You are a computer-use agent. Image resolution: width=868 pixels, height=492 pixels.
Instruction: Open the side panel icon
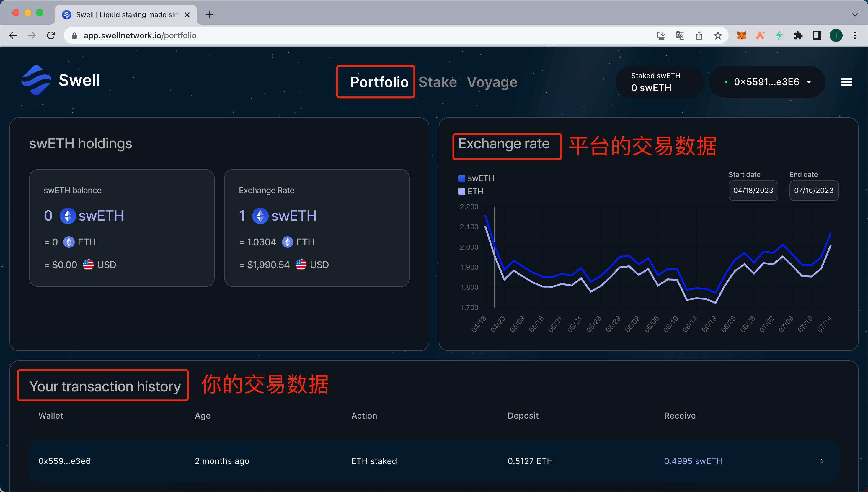817,35
